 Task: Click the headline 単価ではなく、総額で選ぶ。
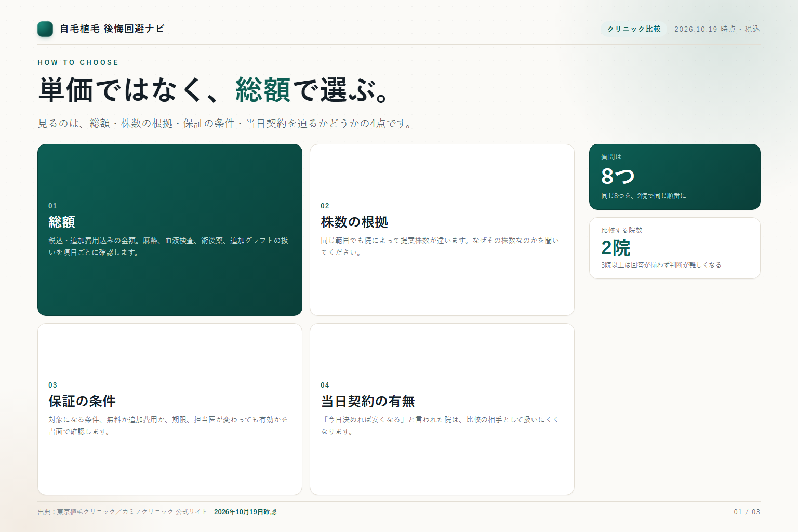point(214,90)
